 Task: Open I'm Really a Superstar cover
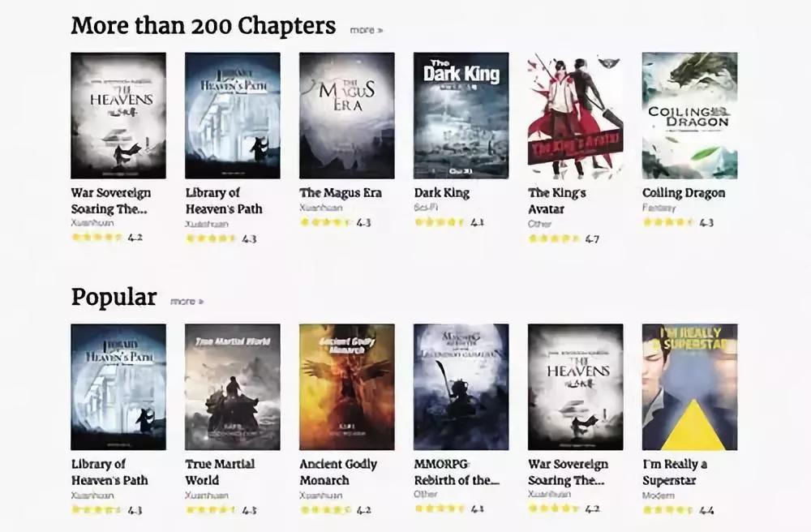(689, 387)
